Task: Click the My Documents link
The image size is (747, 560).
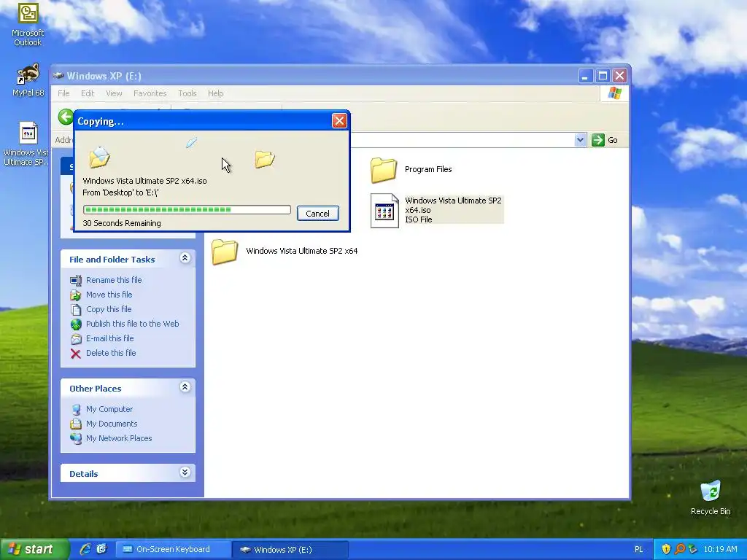Action: 112,424
